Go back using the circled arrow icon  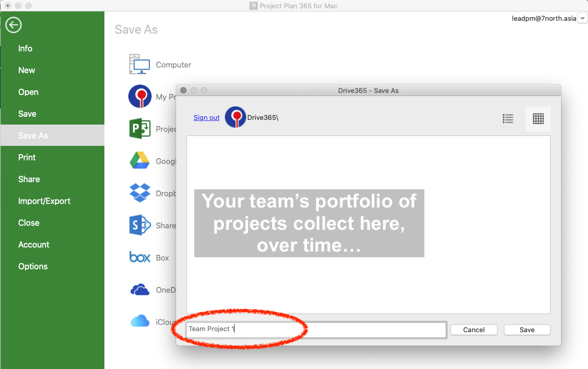coord(14,25)
